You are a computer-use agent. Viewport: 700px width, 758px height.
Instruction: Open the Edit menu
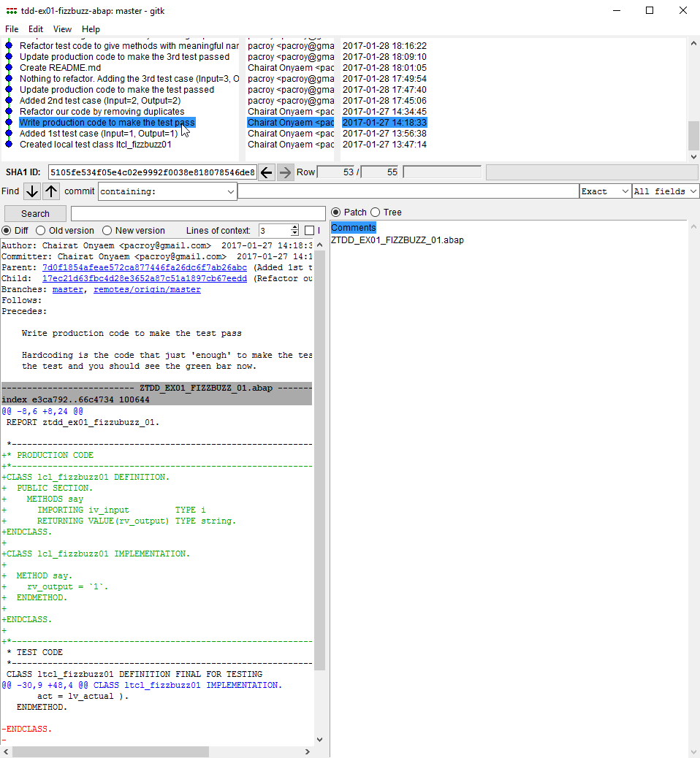[35, 29]
